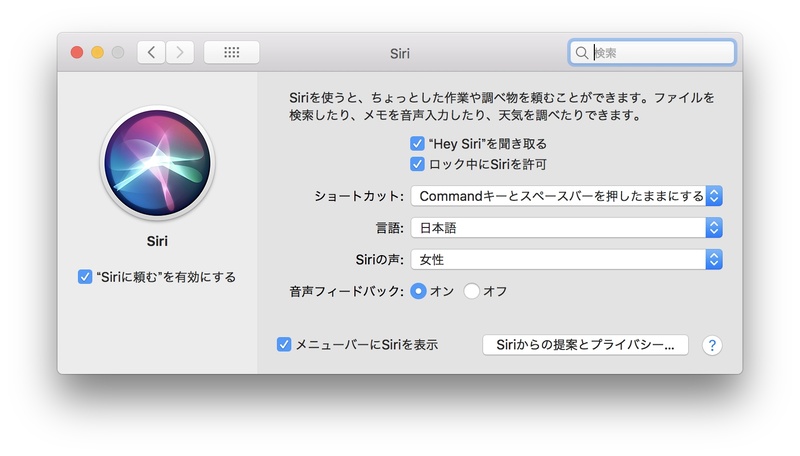Click the 言語: label
Screen dimensions: 800x456
[x=390, y=228]
